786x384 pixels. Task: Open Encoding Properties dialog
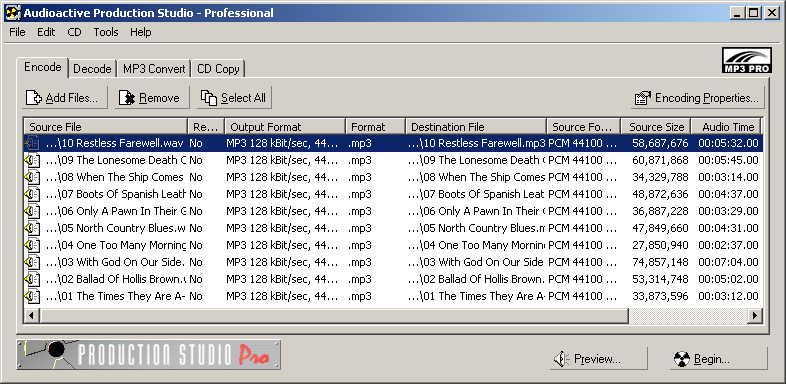point(698,98)
